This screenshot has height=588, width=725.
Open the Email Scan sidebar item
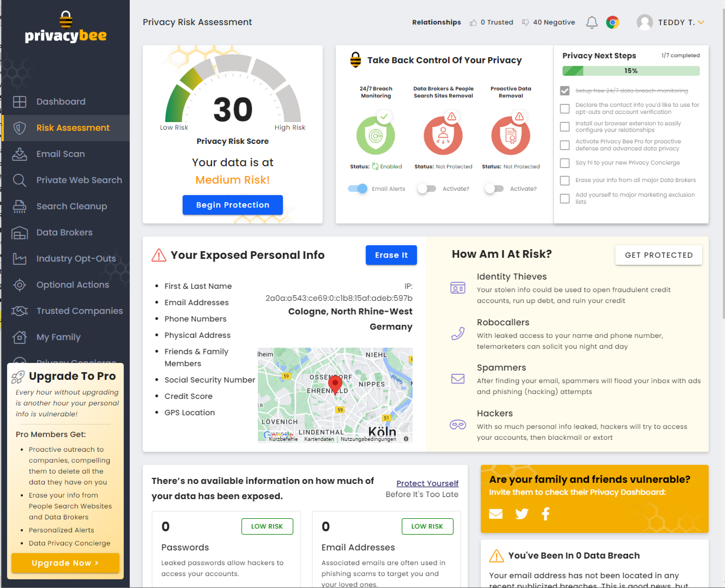tap(60, 154)
